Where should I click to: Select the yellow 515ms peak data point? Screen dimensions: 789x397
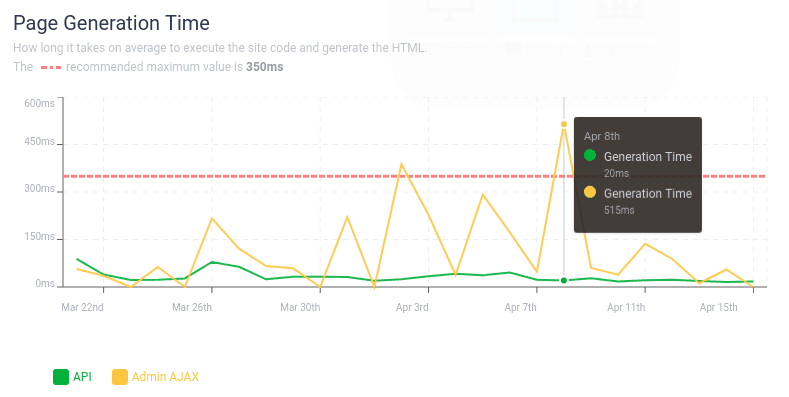[564, 124]
